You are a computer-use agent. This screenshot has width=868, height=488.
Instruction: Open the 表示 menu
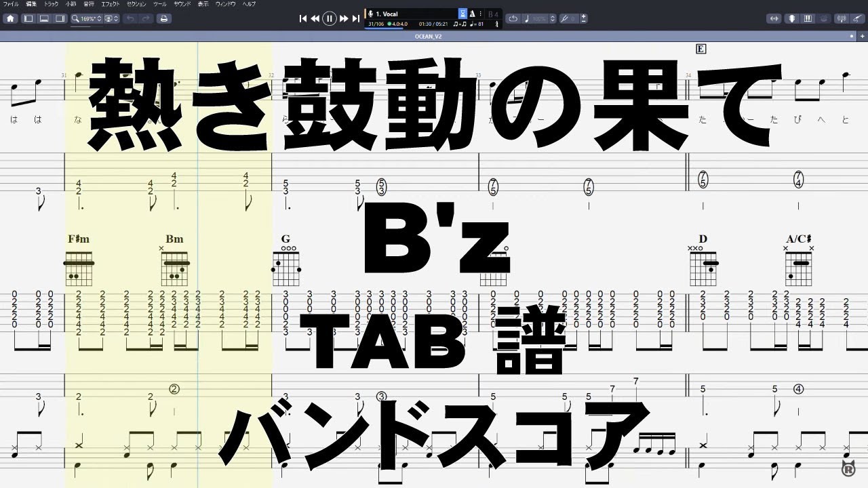tap(203, 4)
